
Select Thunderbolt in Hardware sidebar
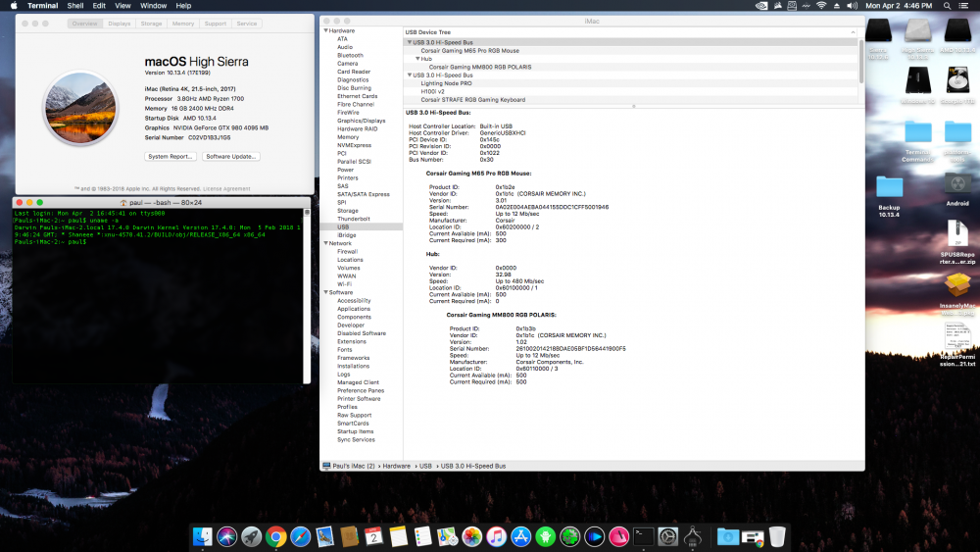tap(354, 219)
